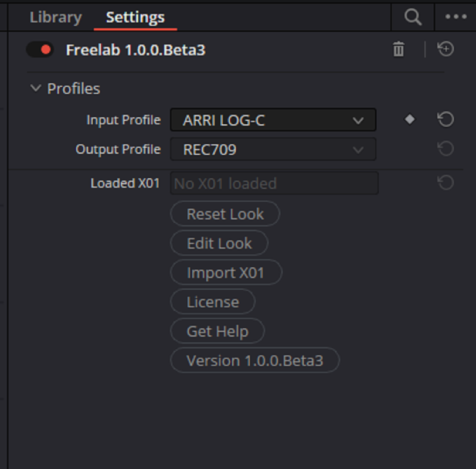Open the three-dot options menu
Viewport: 476px width, 469px height.
[455, 16]
